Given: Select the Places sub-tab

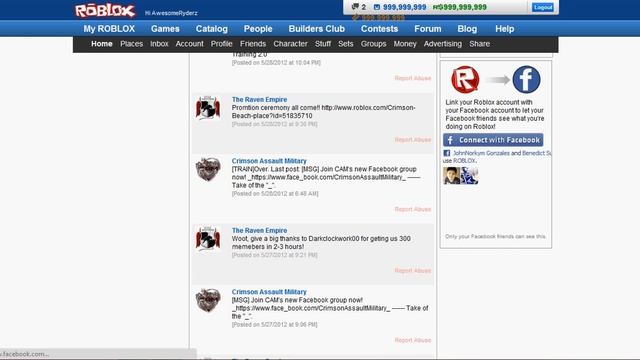Looking at the screenshot, I should pos(131,44).
